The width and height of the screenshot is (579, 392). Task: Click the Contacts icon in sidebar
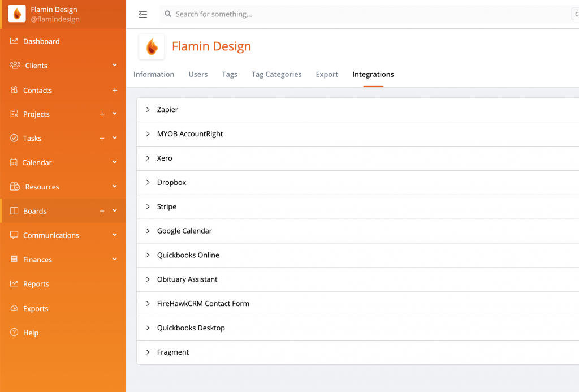click(14, 90)
